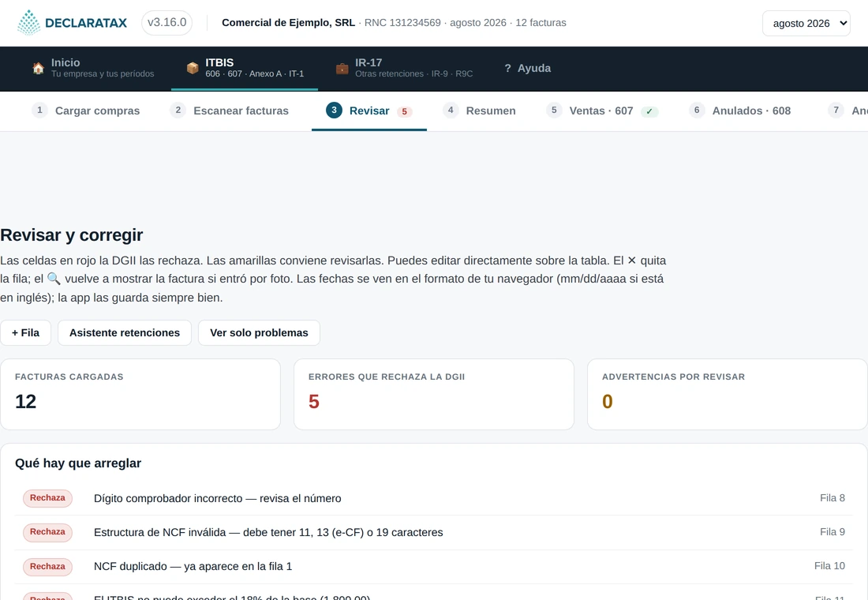Click the step 5 number circle

click(554, 111)
